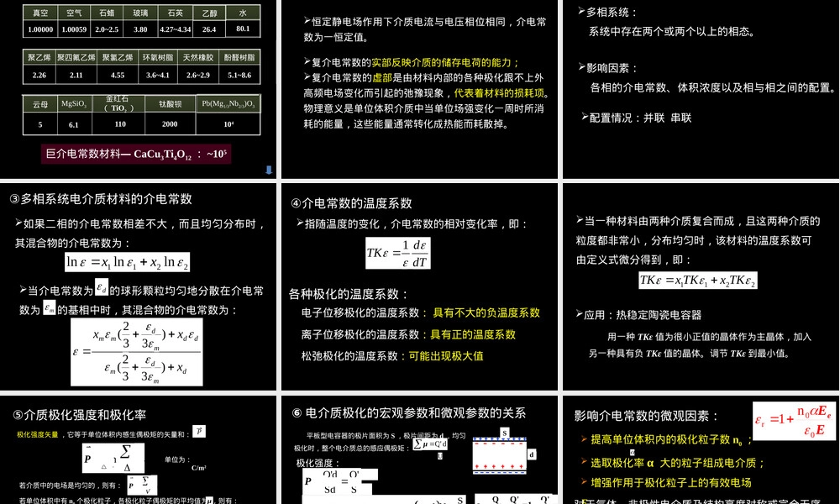Click the bullet 增强作用于极化粒子上的有效电场
Screen dimensions: 840x504
coord(666,482)
